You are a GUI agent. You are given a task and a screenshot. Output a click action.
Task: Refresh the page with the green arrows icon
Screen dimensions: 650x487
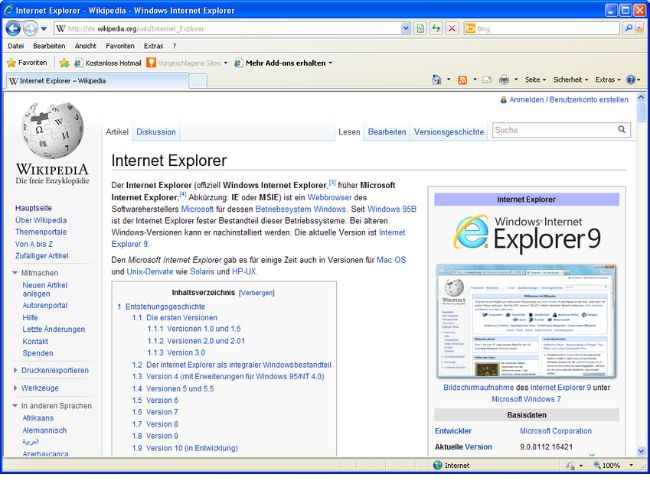point(436,29)
